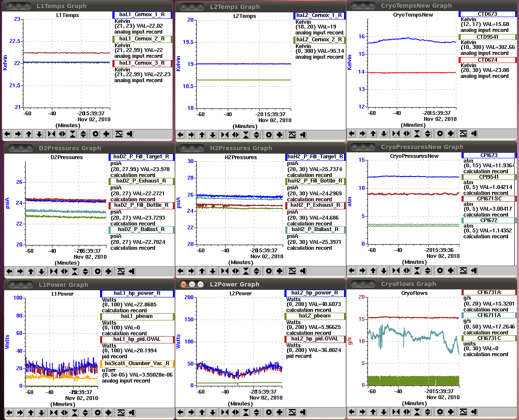This screenshot has width=519, height=420.
Task: Click the bowtie horizontal zoom icon in D2Pressures Graph
Action: [x=54, y=271]
